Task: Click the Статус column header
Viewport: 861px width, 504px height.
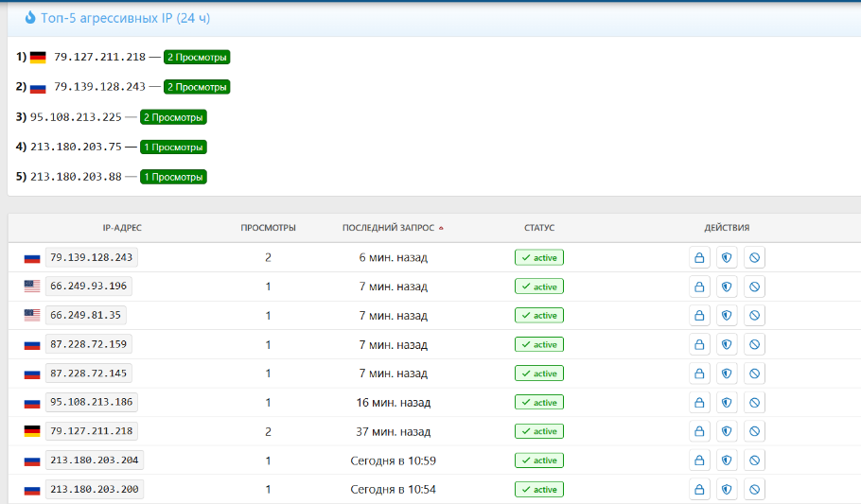Action: point(539,228)
